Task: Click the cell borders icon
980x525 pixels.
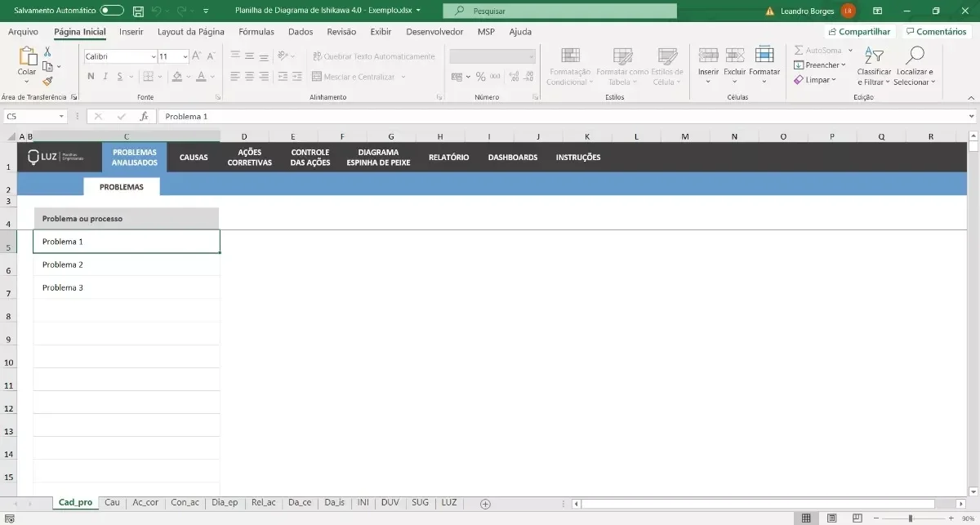Action: [x=148, y=77]
